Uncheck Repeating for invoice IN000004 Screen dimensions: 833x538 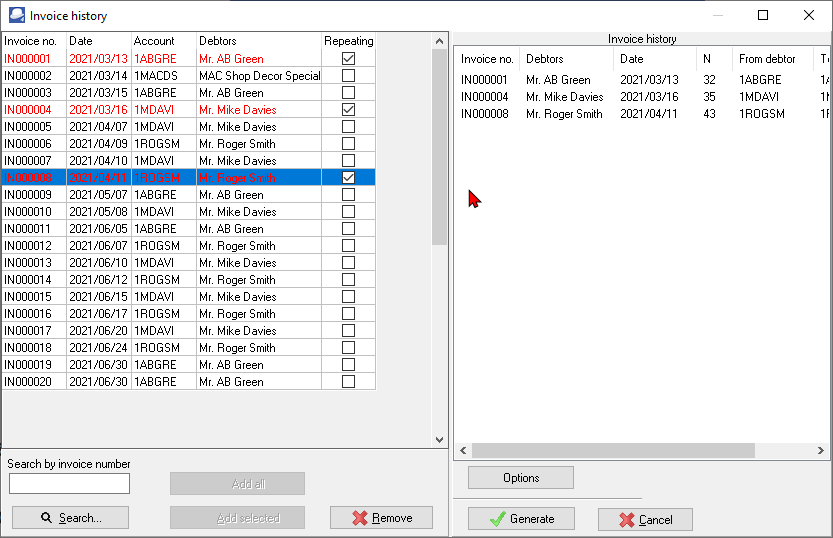point(348,109)
